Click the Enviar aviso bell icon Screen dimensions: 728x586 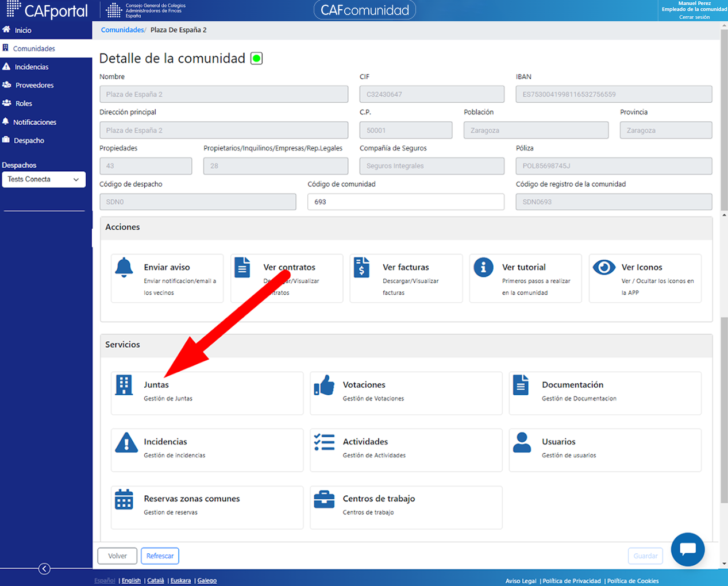[x=124, y=268]
